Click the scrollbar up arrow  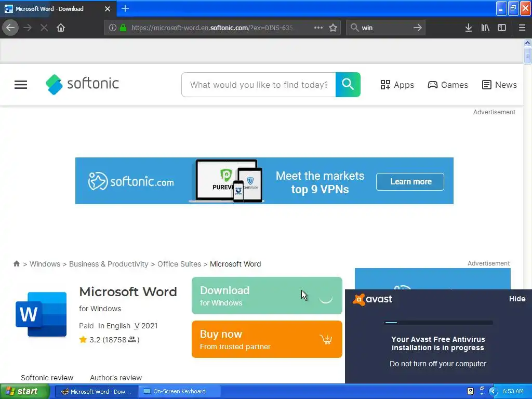click(x=527, y=43)
